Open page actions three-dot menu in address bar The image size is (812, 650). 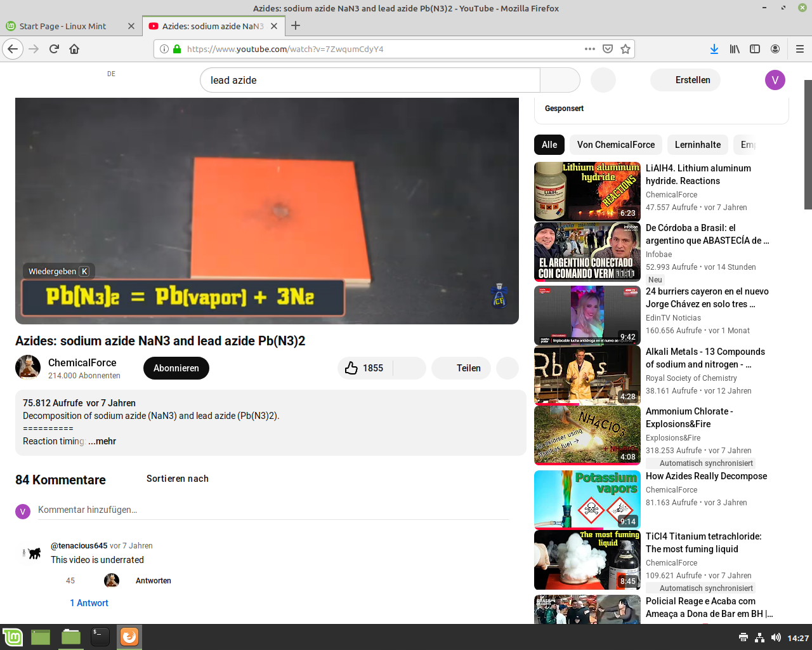(x=590, y=49)
